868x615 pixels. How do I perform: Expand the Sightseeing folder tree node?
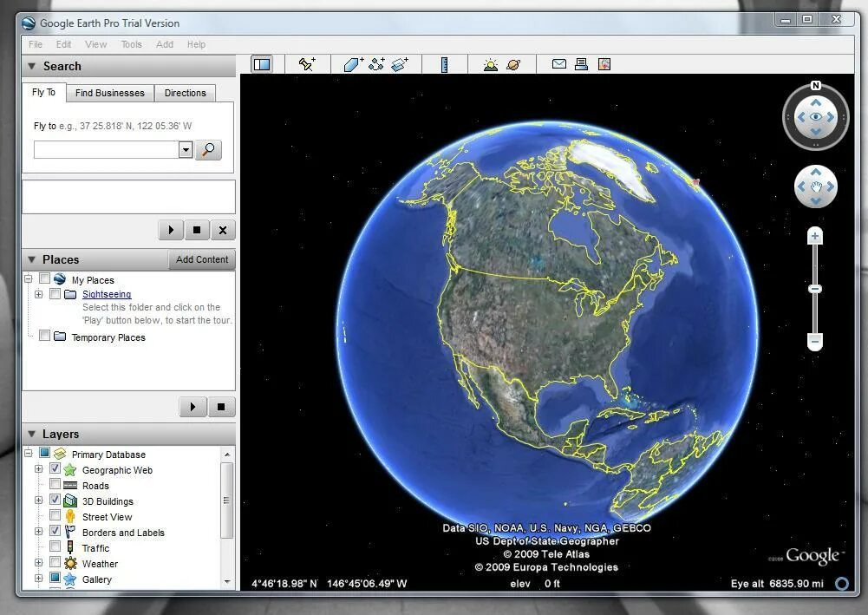[x=38, y=295]
